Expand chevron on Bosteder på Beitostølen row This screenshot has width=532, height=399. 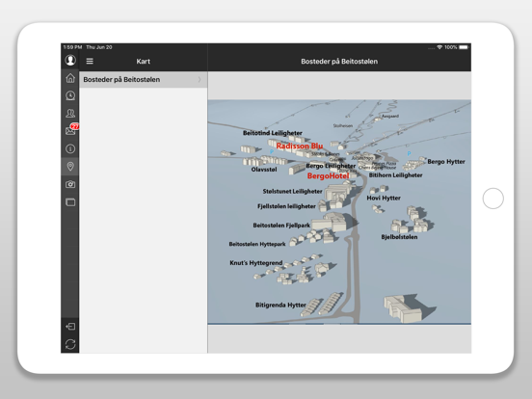199,80
